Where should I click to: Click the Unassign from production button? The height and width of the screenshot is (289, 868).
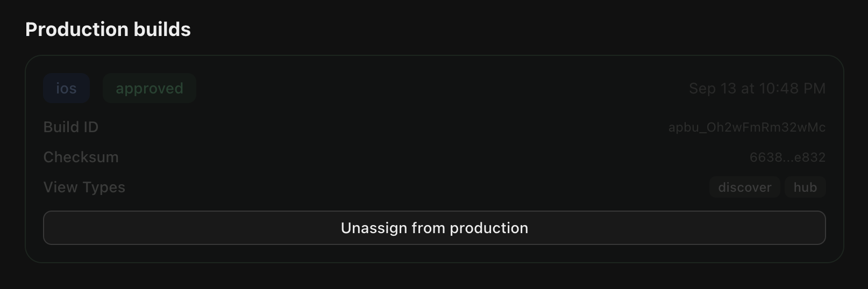pyautogui.click(x=435, y=228)
